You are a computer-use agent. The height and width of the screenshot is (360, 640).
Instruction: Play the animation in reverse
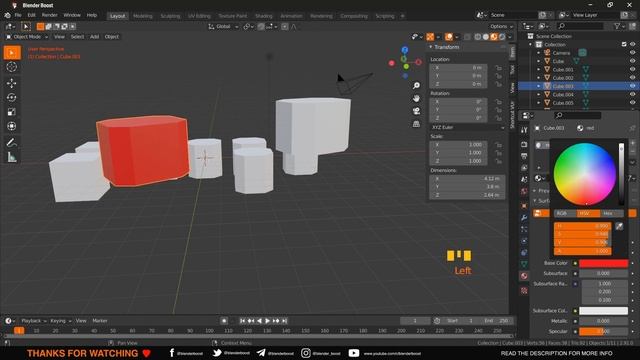click(x=259, y=321)
